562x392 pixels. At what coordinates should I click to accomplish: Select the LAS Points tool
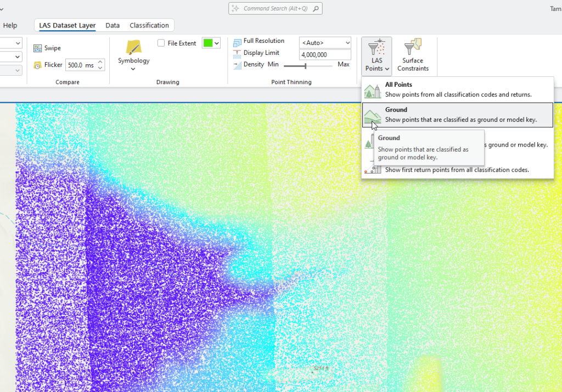pos(376,52)
